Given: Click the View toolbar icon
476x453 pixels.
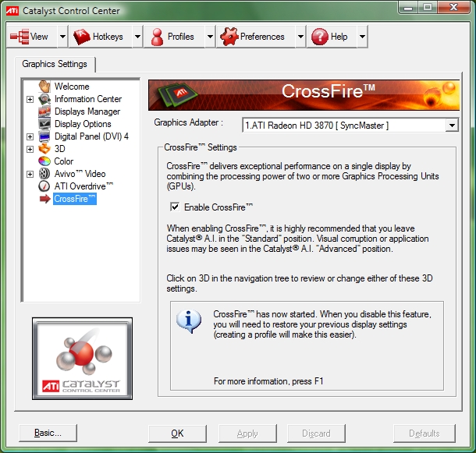Looking at the screenshot, I should point(20,37).
